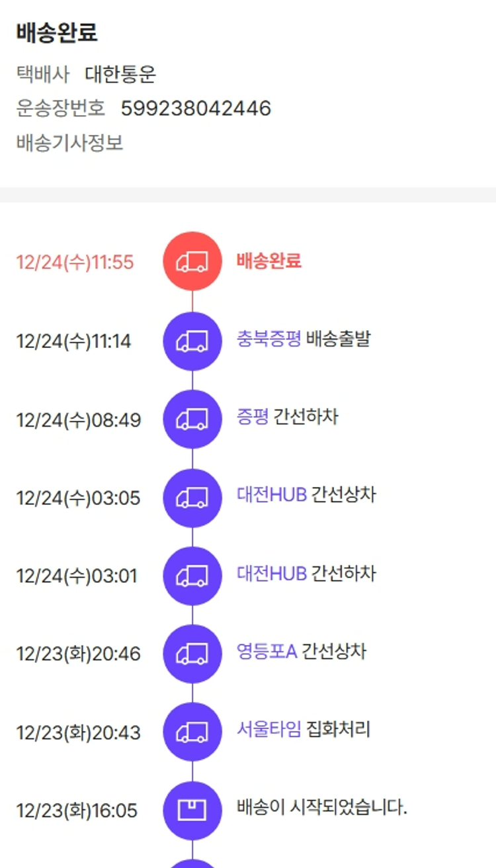The height and width of the screenshot is (868, 496).
Task: Click truck icon beside 서울타임 집화처리
Action: pyautogui.click(x=192, y=732)
